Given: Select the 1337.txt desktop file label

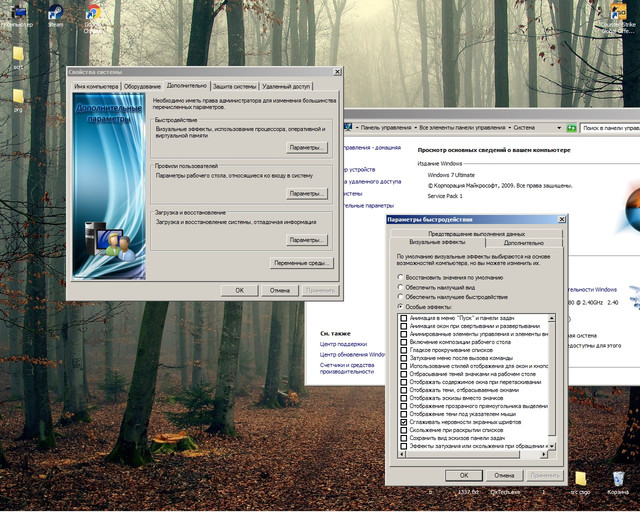Looking at the screenshot, I should tap(468, 492).
